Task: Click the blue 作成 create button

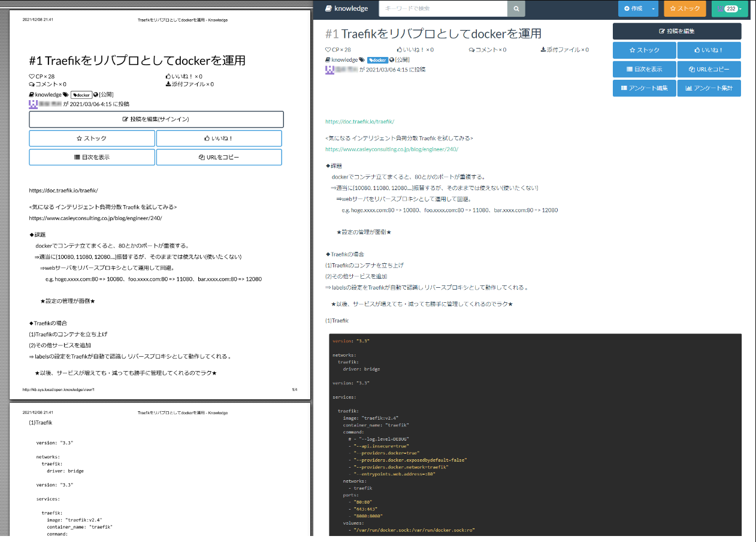Action: (x=633, y=8)
